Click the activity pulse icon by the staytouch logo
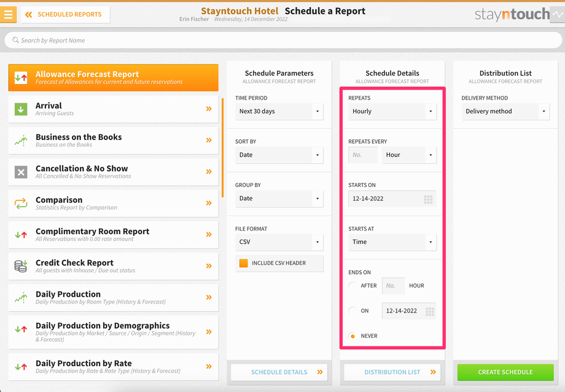The image size is (565, 392). (558, 15)
